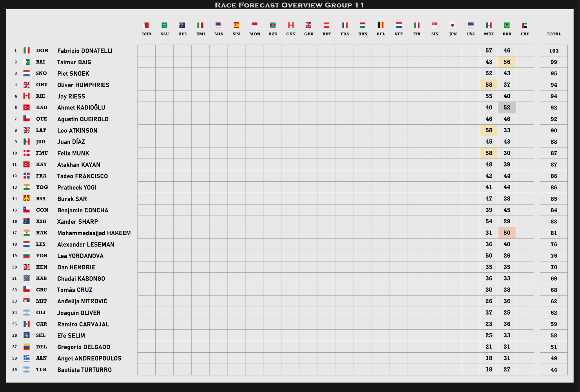Click the Monaco flag above MON
580x392 pixels.
[255, 25]
